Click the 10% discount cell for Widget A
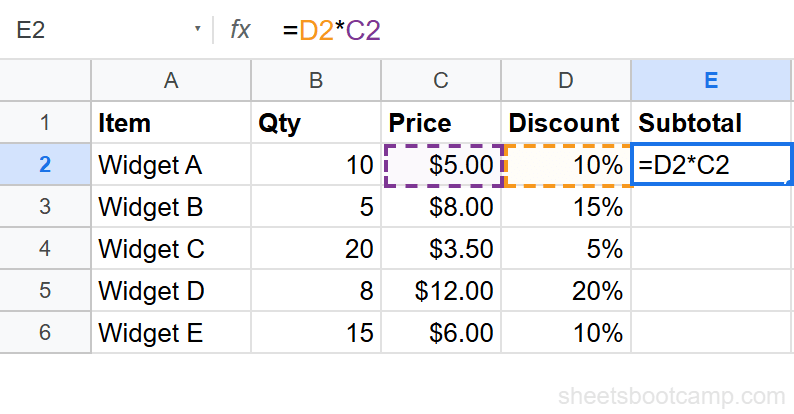The height and width of the screenshot is (414, 794). coord(568,165)
